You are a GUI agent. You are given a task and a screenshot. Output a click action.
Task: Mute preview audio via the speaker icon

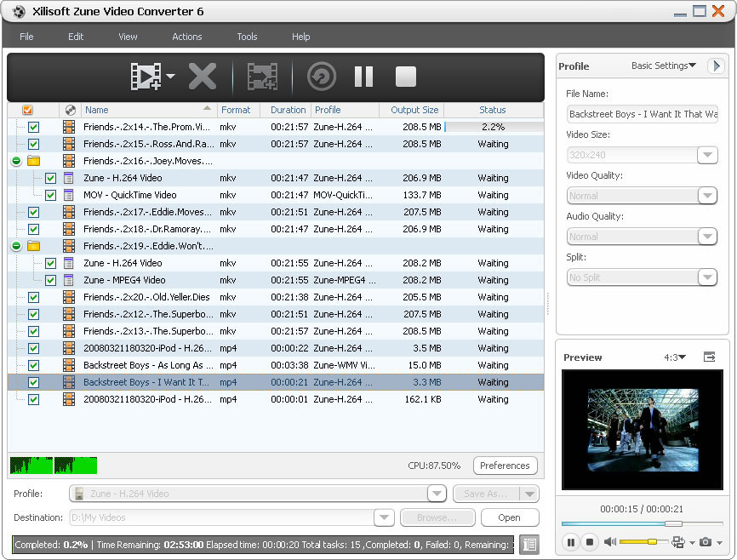point(611,541)
